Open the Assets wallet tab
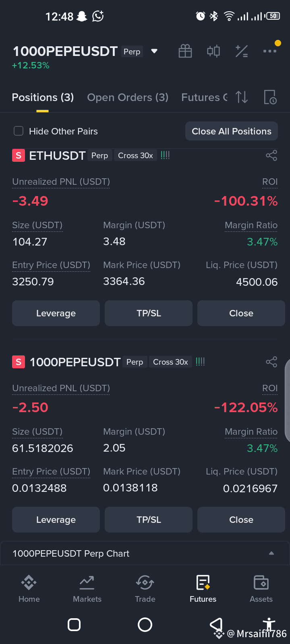The image size is (290, 644). tap(261, 589)
